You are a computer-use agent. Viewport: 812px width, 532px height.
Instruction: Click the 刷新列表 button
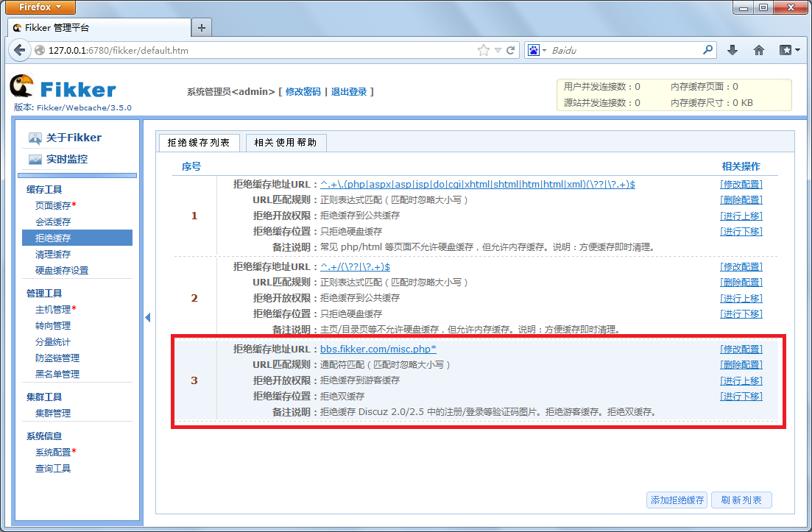(741, 500)
